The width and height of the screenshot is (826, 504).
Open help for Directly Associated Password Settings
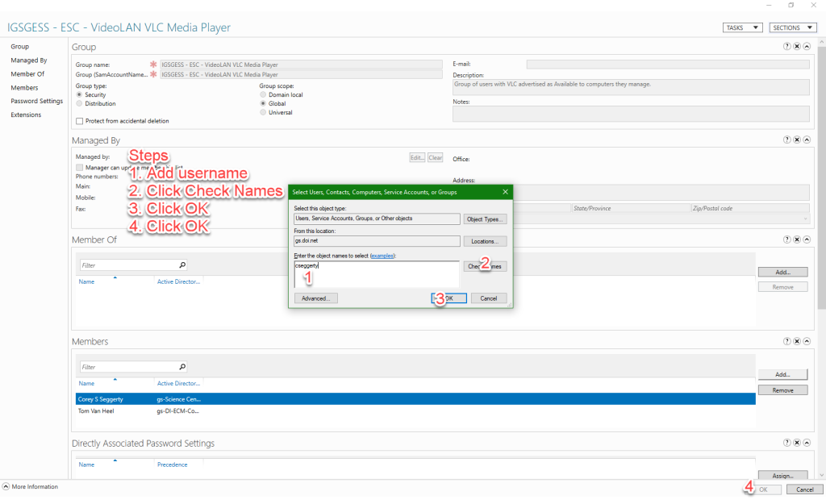787,443
